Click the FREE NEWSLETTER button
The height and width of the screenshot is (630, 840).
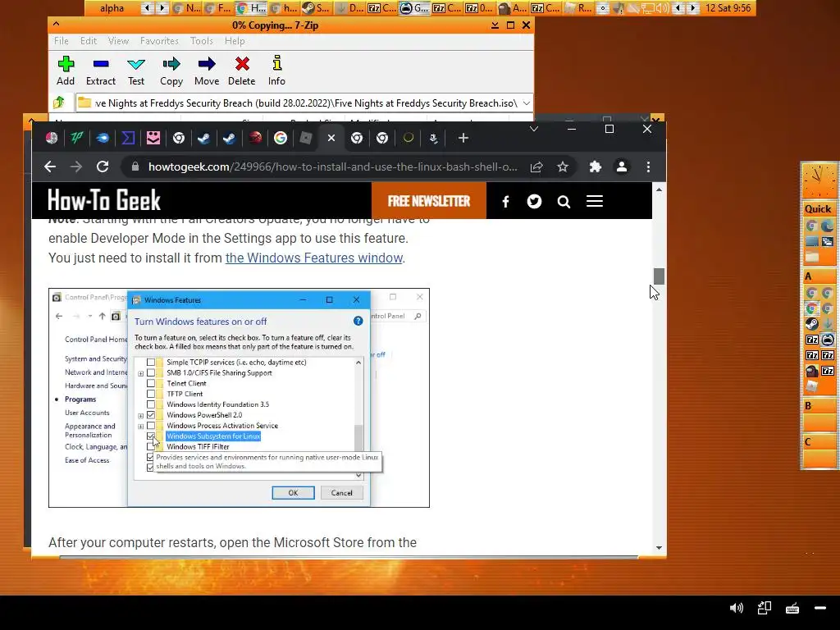click(x=428, y=201)
